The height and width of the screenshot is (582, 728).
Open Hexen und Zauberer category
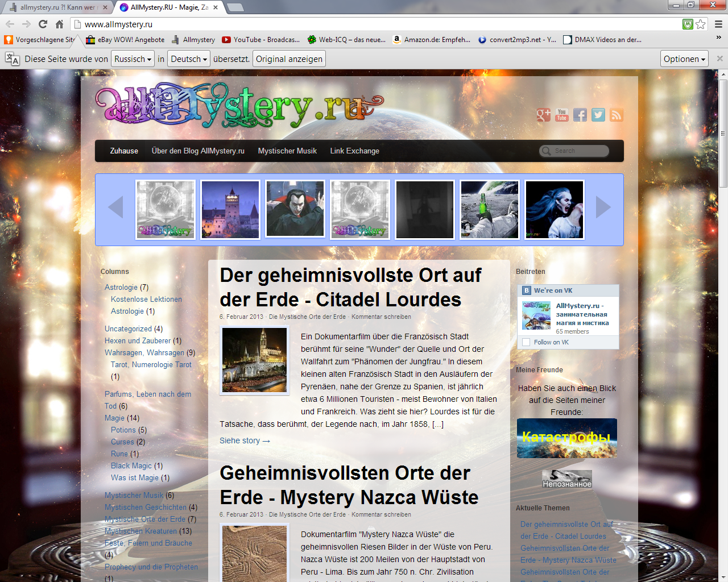point(138,340)
